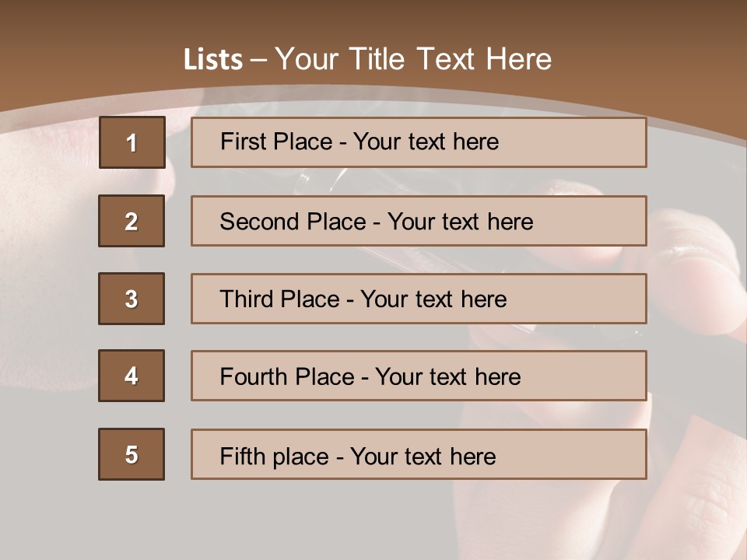Click the Fourth Place text box

point(419,376)
